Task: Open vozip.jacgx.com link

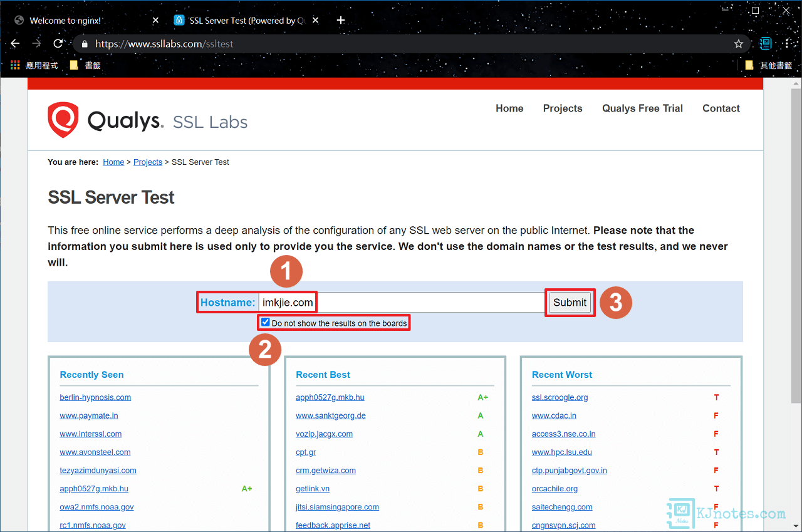Action: pyautogui.click(x=324, y=434)
